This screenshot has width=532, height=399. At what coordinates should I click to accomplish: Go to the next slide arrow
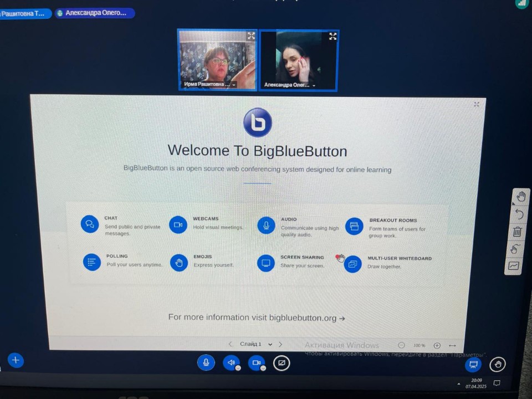point(280,344)
